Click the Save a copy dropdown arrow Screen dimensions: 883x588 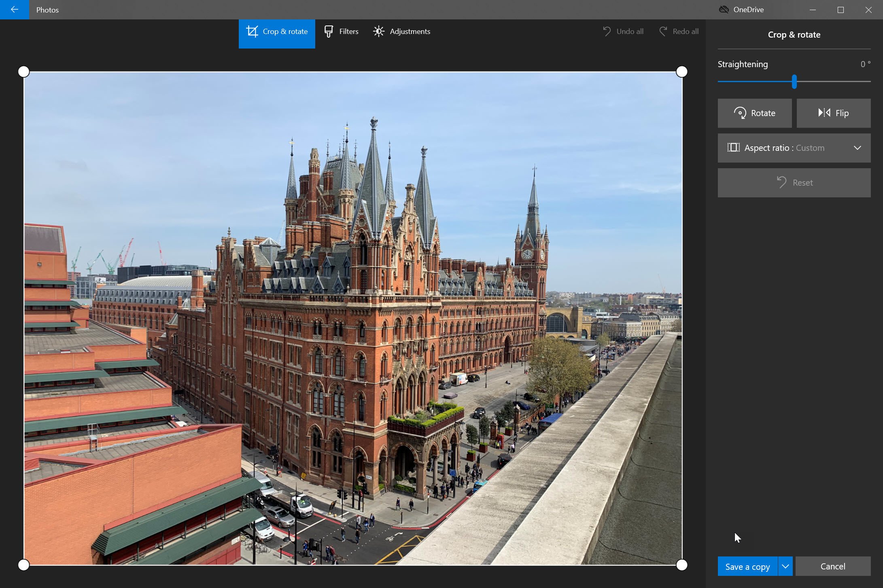[785, 566]
